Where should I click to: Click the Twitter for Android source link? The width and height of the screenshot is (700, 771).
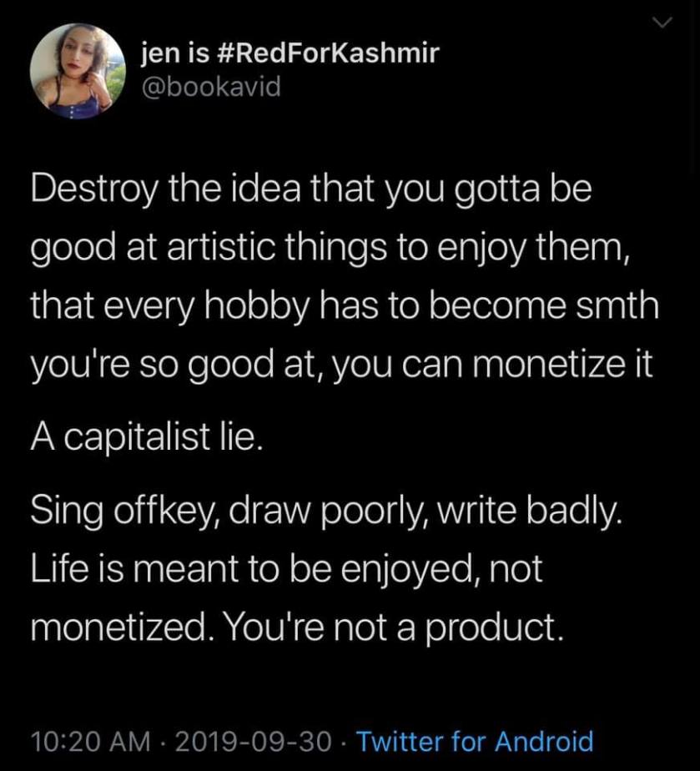(x=475, y=740)
